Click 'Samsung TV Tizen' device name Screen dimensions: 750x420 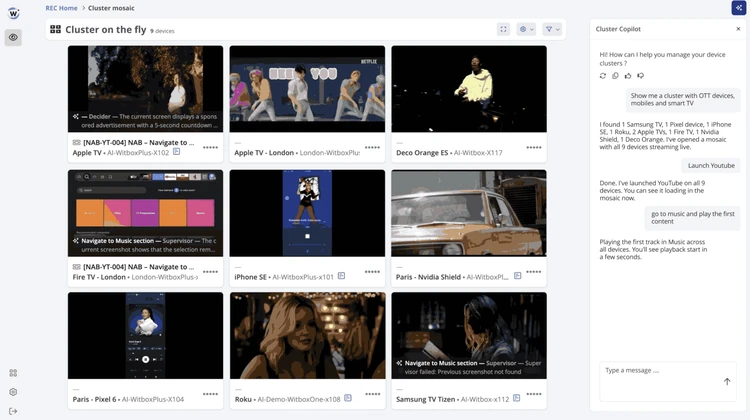click(425, 399)
